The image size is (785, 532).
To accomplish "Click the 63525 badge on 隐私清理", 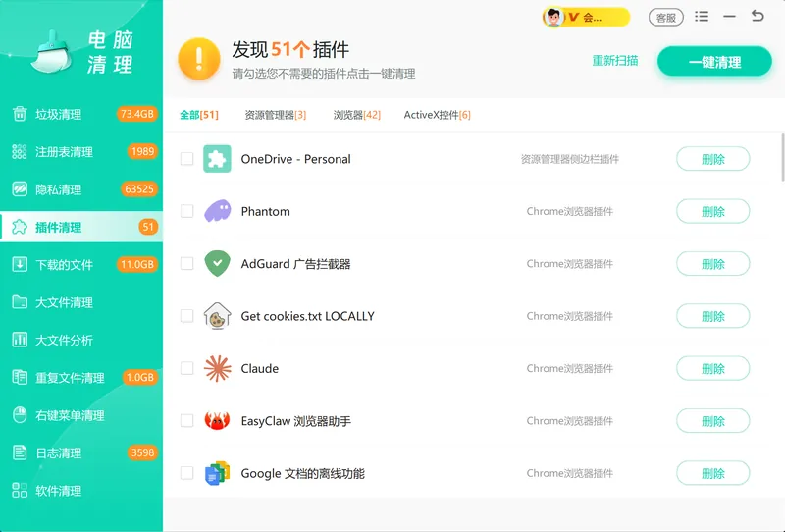I will pyautogui.click(x=139, y=188).
